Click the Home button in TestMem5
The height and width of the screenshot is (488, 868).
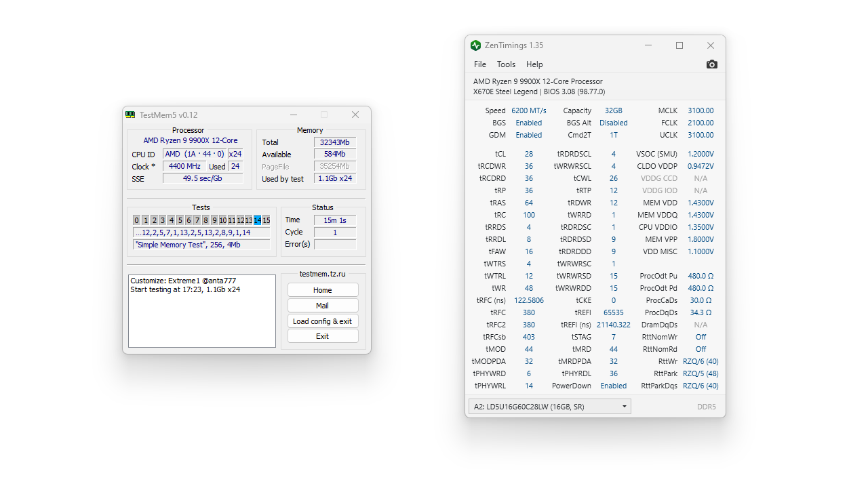pyautogui.click(x=323, y=290)
